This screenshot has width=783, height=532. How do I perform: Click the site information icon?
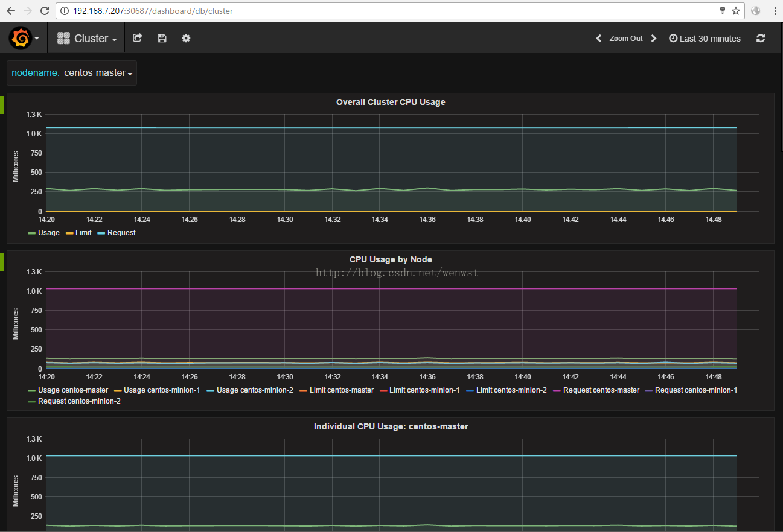(x=65, y=11)
